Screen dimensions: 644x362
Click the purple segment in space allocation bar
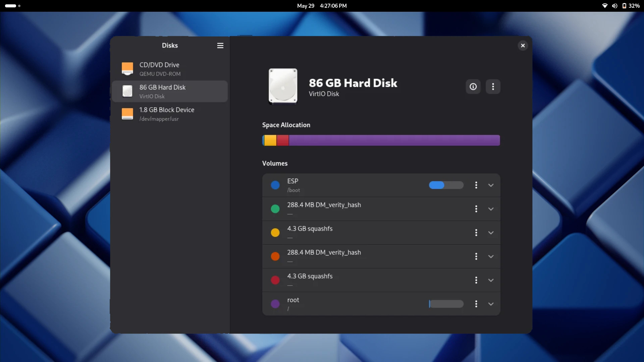394,140
